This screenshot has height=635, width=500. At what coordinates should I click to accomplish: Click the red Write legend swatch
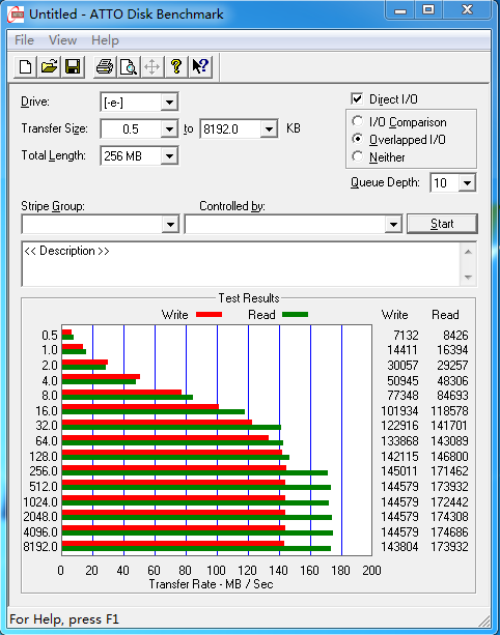pyautogui.click(x=209, y=314)
